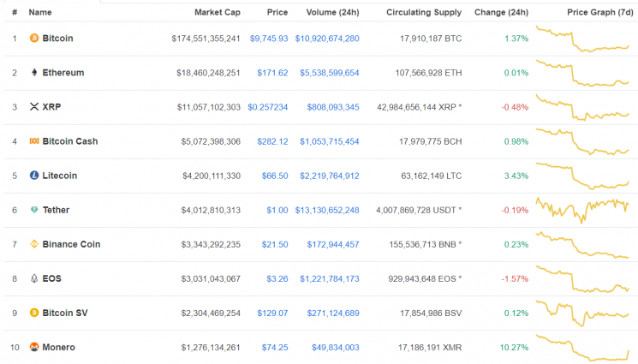Click Bitcoin market cap $174,551,355,241

pos(206,39)
